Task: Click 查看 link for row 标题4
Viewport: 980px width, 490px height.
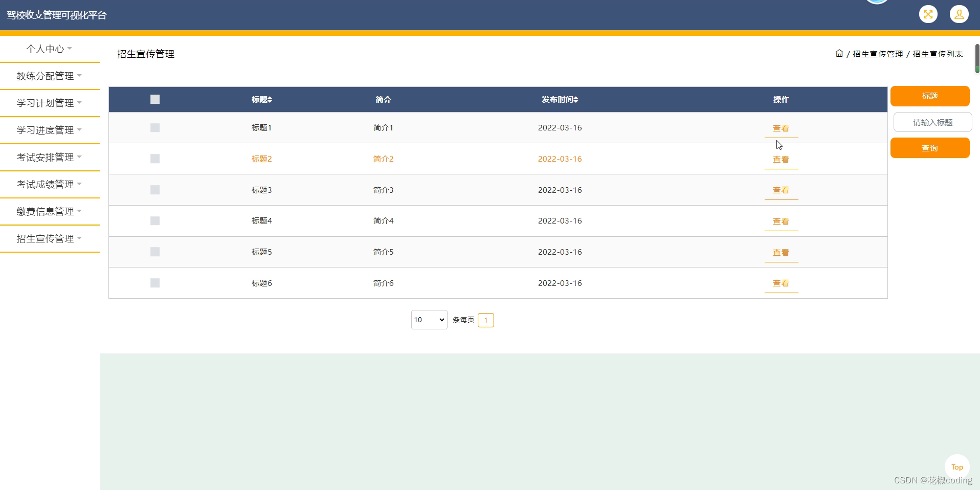Action: coord(781,221)
